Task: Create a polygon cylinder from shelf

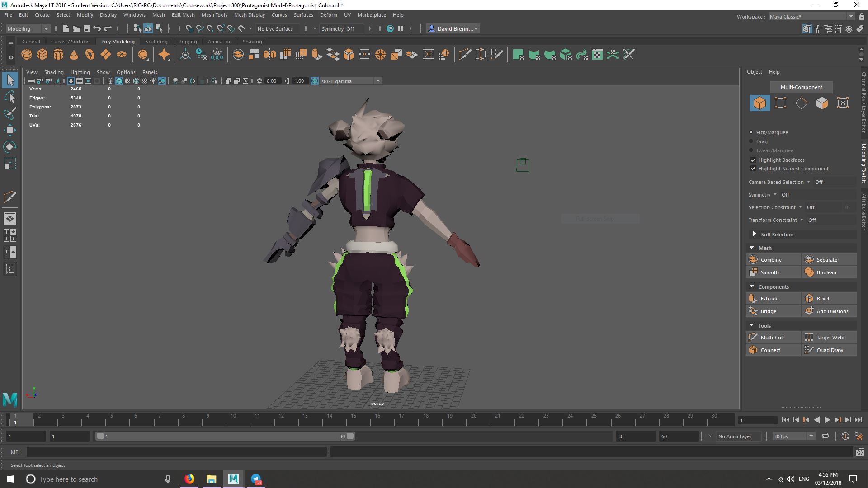Action: click(x=58, y=55)
